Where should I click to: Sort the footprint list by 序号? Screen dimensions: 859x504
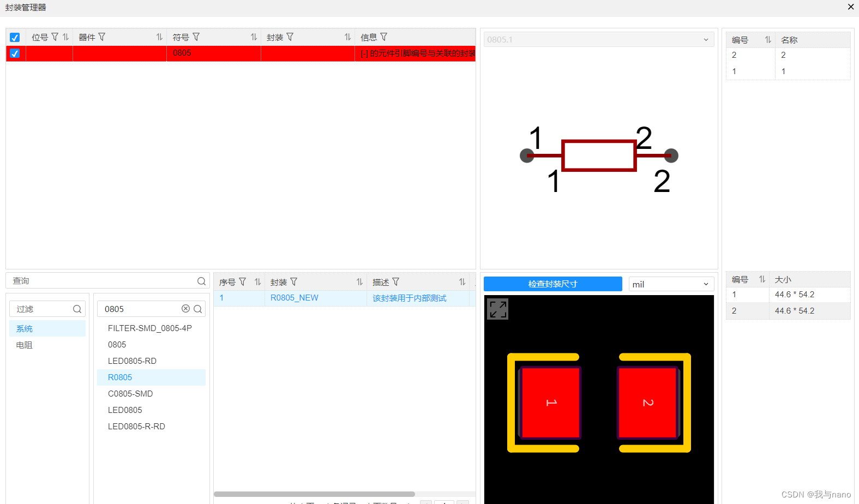tap(257, 282)
